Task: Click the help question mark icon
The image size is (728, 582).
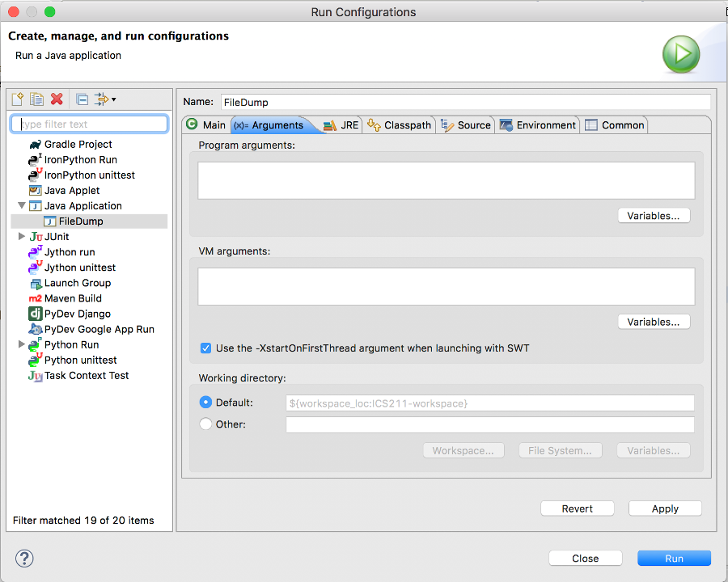Action: coord(23,559)
